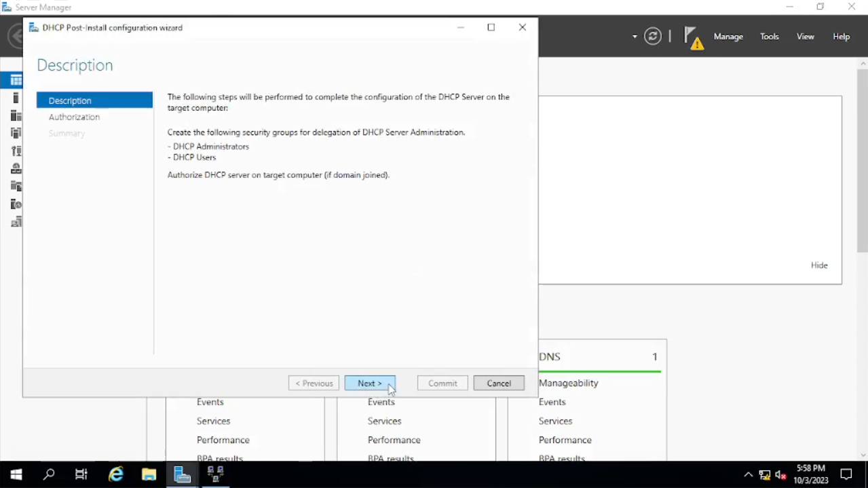Refresh the Server Manager dashboard
This screenshot has width=868, height=488.
click(653, 37)
